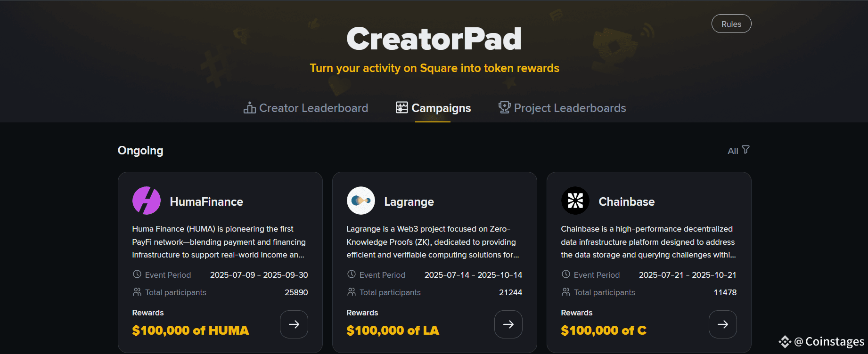The height and width of the screenshot is (354, 868).
Task: Open Lagrange campaign via arrow button
Action: tap(508, 324)
